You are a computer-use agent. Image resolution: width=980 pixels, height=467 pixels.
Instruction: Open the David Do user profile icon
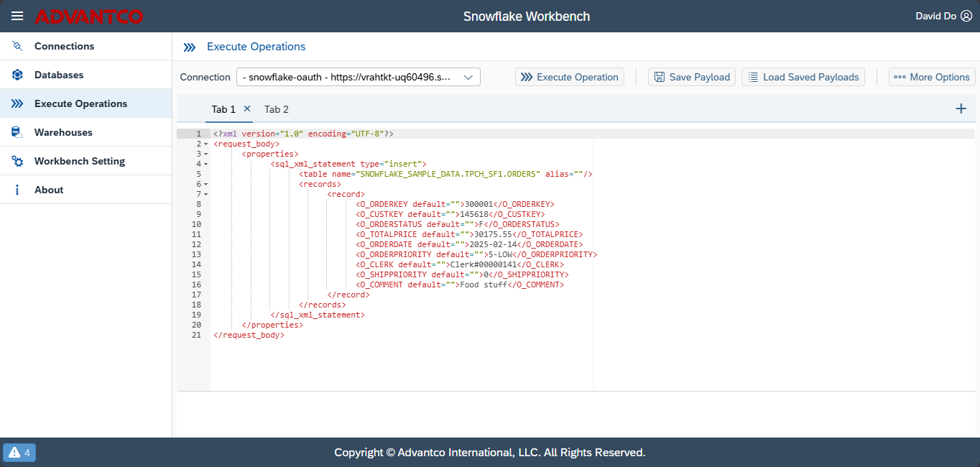tap(966, 15)
